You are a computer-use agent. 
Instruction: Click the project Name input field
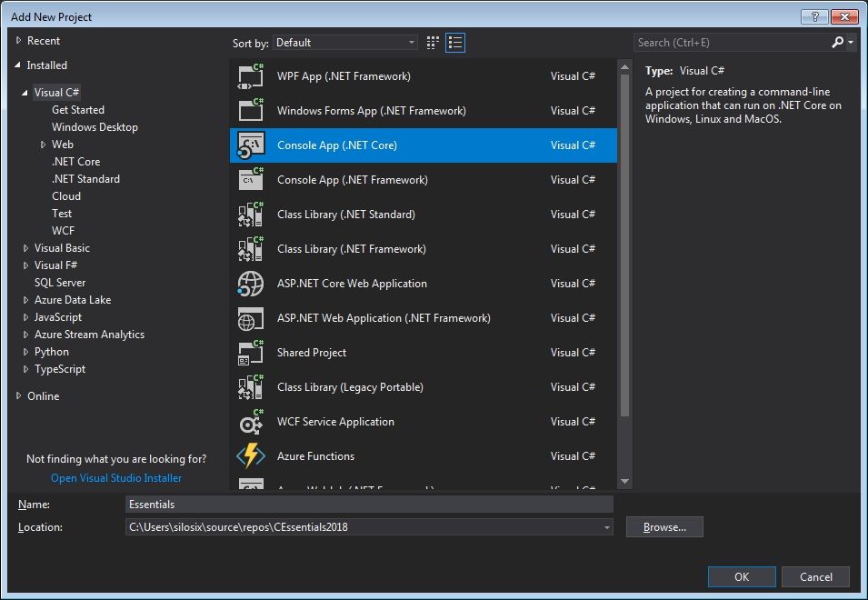(369, 505)
